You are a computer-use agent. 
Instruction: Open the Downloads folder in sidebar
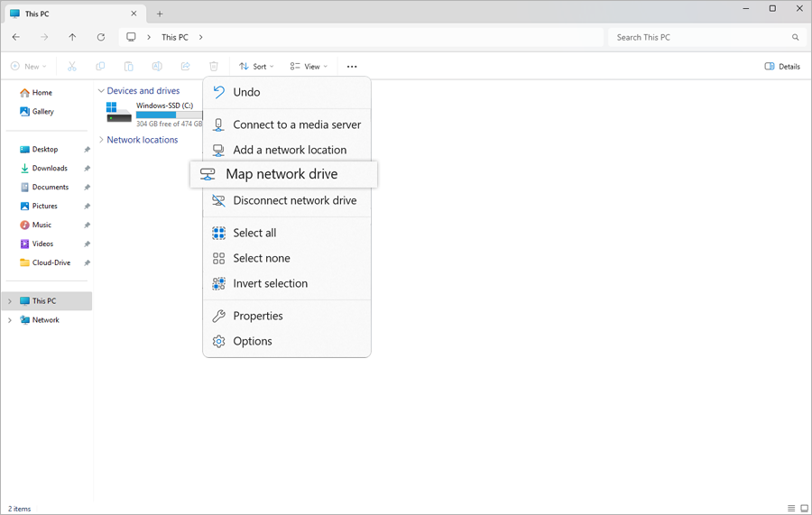pyautogui.click(x=50, y=169)
